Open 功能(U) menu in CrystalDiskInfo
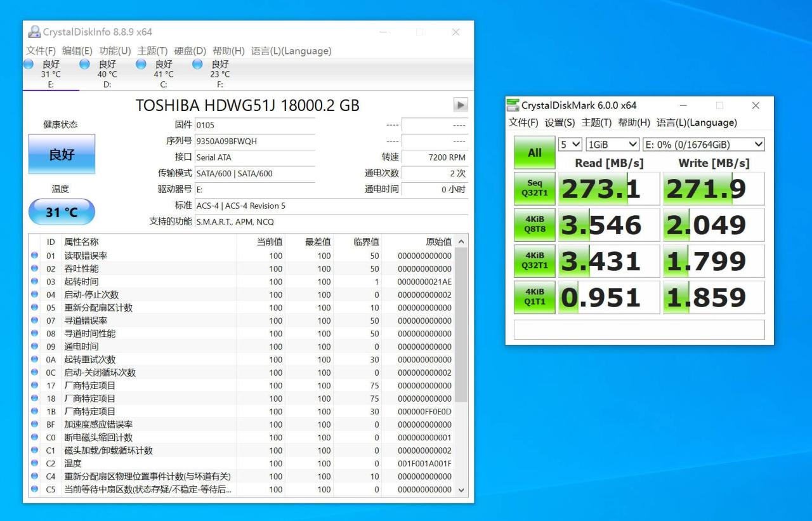 pos(115,51)
